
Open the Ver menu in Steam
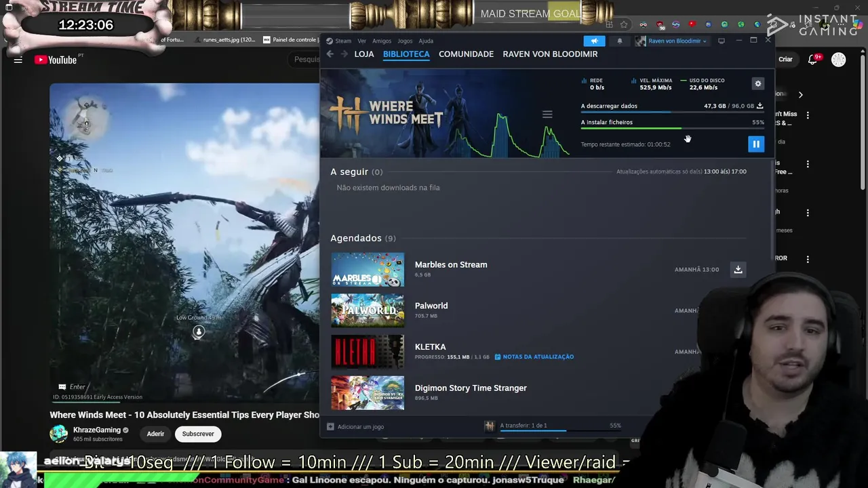click(x=361, y=41)
